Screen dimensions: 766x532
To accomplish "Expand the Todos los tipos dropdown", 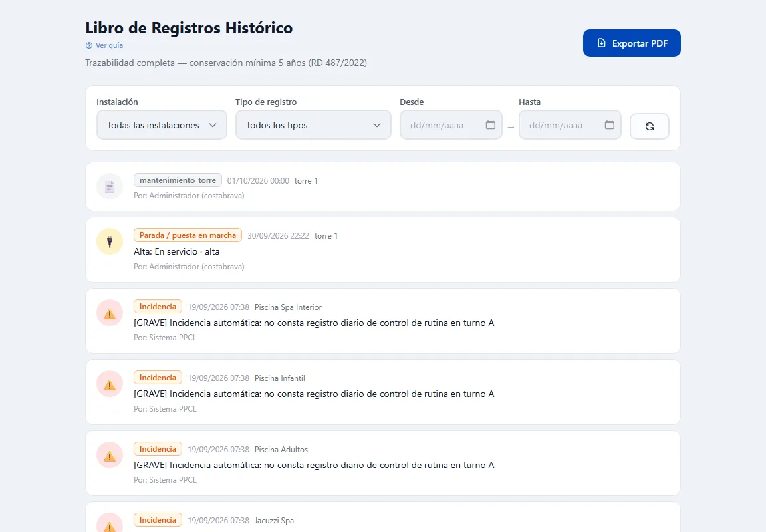I will [x=313, y=125].
